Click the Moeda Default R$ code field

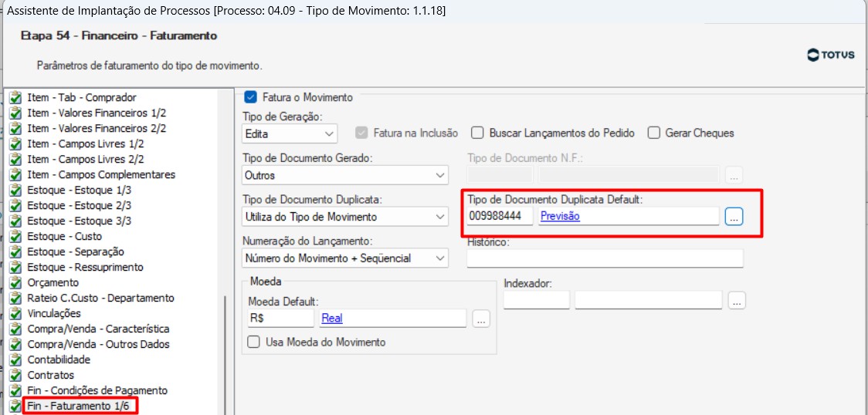[280, 319]
